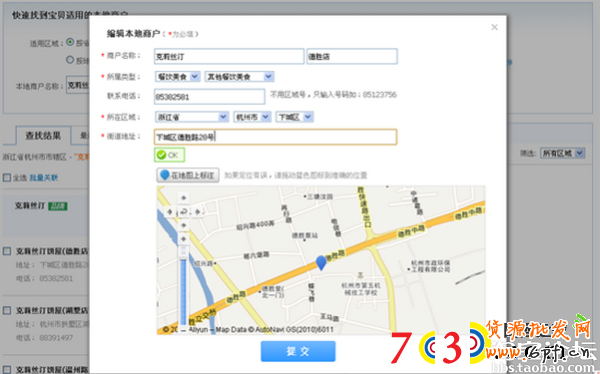Viewport: 600px width, 374px height.
Task: Pan the map left with arrow control
Action: [x=170, y=212]
